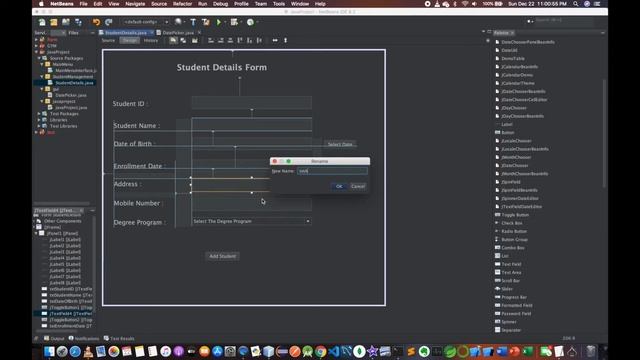Click the orange Undo arrow icon

[96, 22]
